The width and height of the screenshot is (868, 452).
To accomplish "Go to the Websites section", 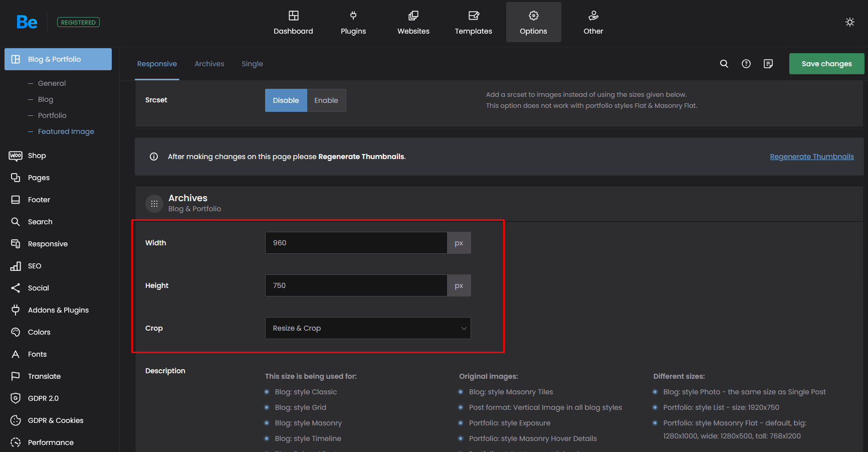I will [413, 22].
